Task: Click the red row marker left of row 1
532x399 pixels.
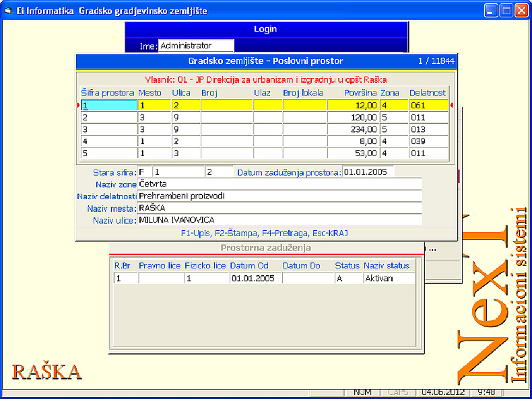Action: pos(79,105)
